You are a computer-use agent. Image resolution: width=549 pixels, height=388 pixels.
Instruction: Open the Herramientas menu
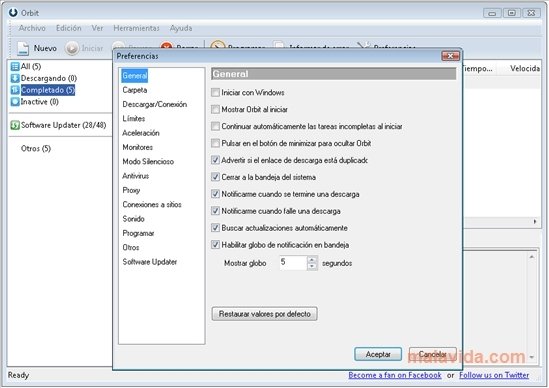[136, 28]
